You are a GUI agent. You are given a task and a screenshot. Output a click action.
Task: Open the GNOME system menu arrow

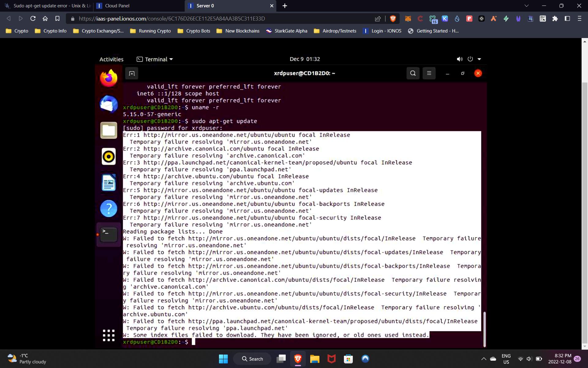[479, 59]
